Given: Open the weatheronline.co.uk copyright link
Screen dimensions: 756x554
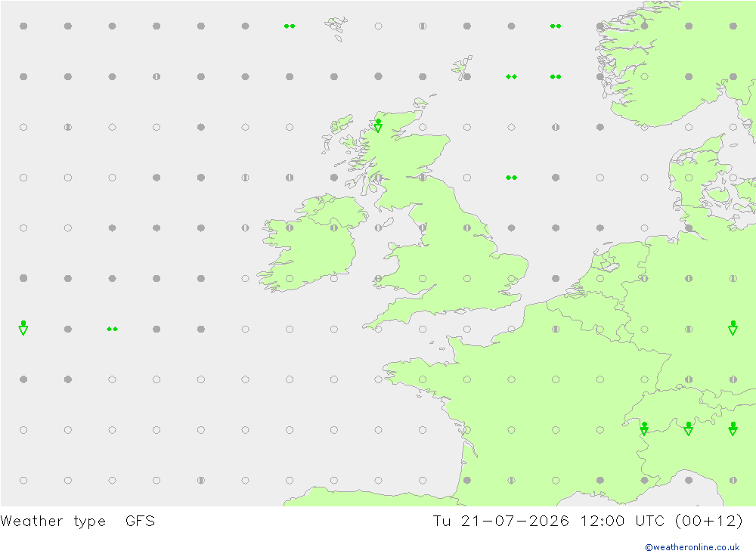Looking at the screenshot, I should (692, 547).
